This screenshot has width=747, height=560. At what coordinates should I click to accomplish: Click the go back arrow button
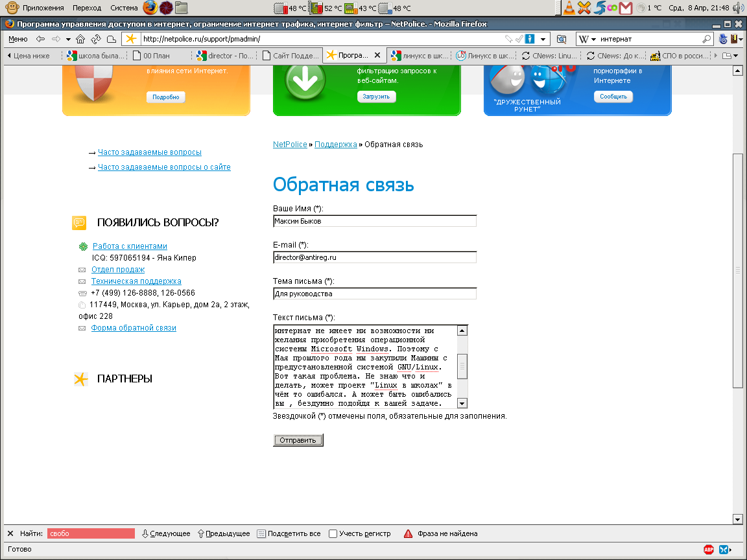click(x=40, y=39)
